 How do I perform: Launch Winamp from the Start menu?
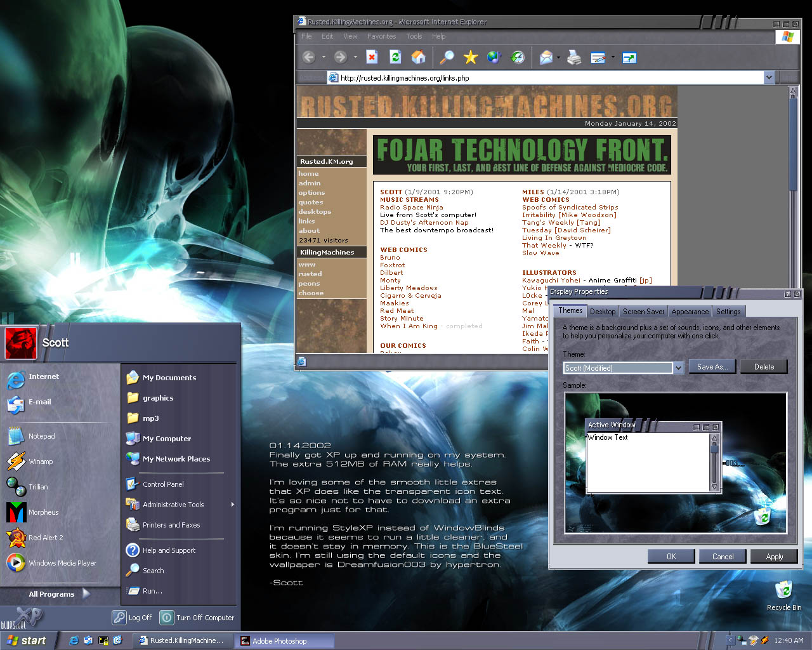pyautogui.click(x=41, y=461)
